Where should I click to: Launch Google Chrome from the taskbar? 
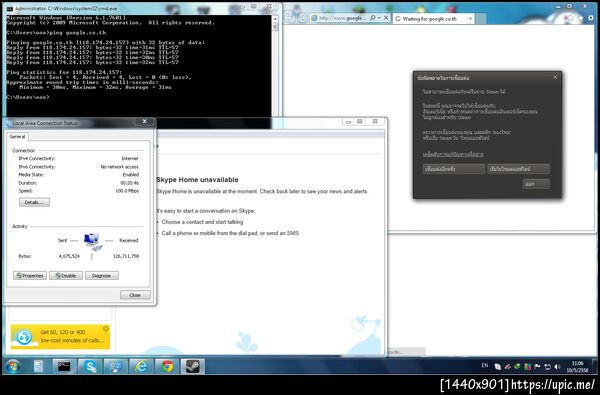pyautogui.click(x=167, y=367)
